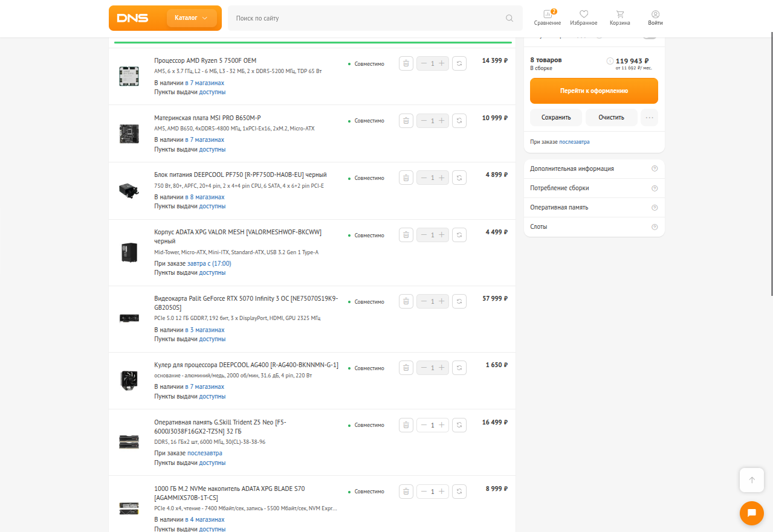Viewport: 773px width, 532px height.
Task: Click the replace icon for the MSI PRO B650M-P motherboard
Action: pyautogui.click(x=459, y=121)
